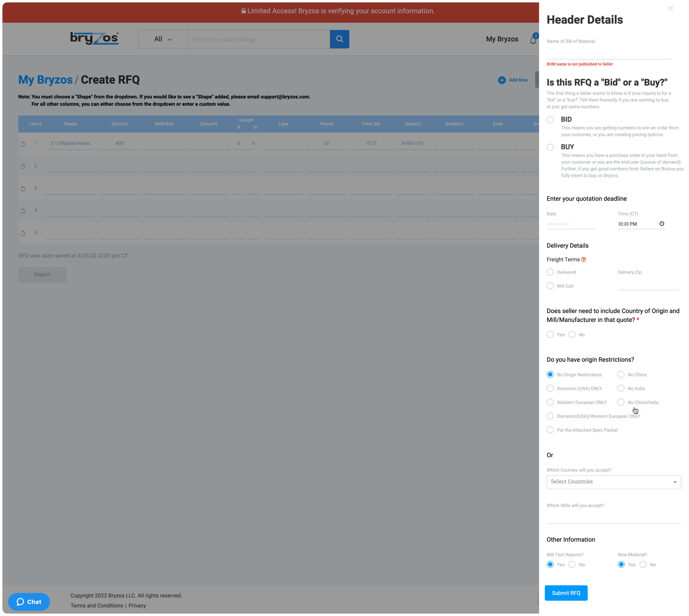Set New Material to No
Image resolution: width=689 pixels, height=616 pixels.
(643, 565)
